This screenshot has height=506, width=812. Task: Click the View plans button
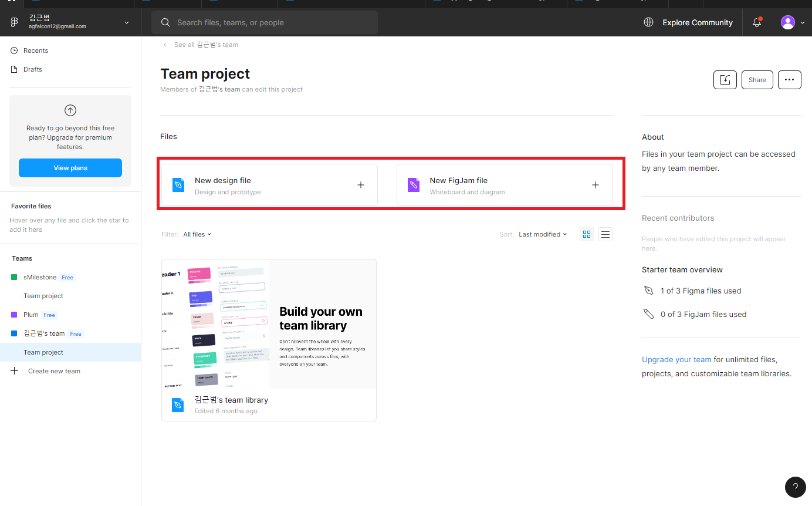[70, 168]
